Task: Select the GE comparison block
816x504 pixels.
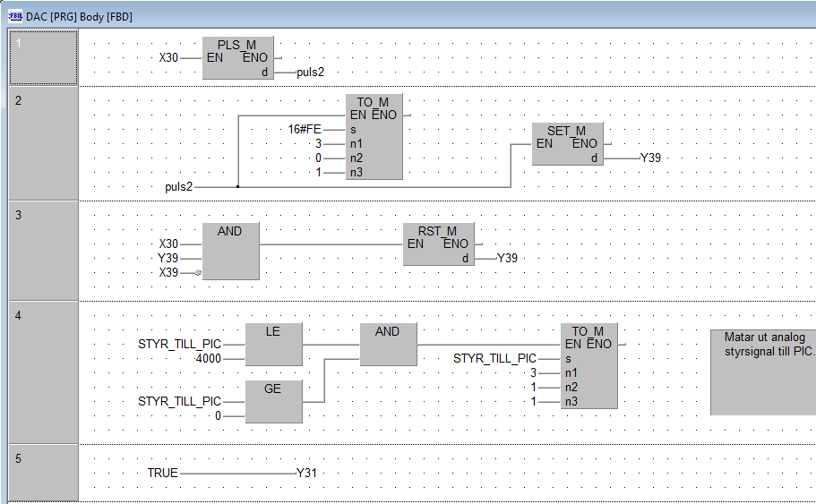Action: (273, 400)
